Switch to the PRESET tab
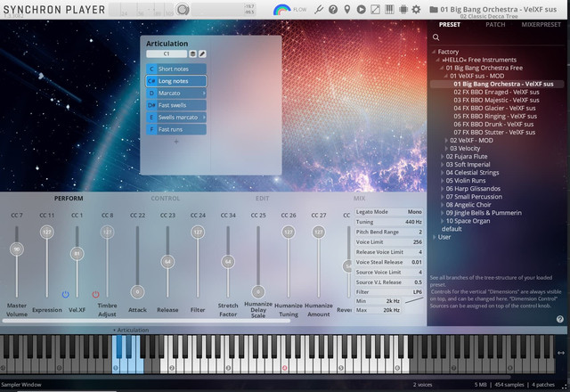 pos(450,24)
